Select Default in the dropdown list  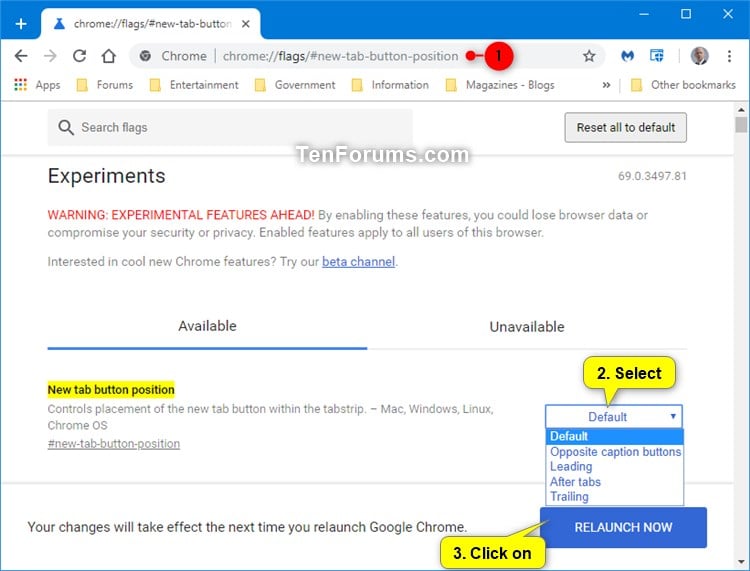tap(615, 436)
